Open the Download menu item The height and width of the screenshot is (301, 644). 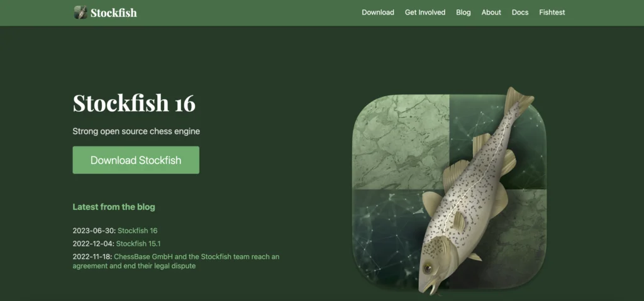click(x=378, y=13)
